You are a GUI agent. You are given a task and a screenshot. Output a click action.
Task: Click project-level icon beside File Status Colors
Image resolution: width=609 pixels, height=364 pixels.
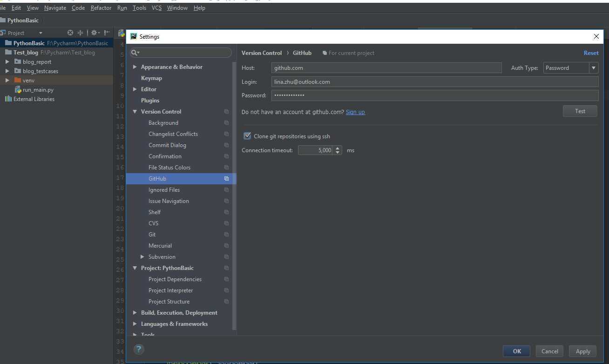click(226, 168)
